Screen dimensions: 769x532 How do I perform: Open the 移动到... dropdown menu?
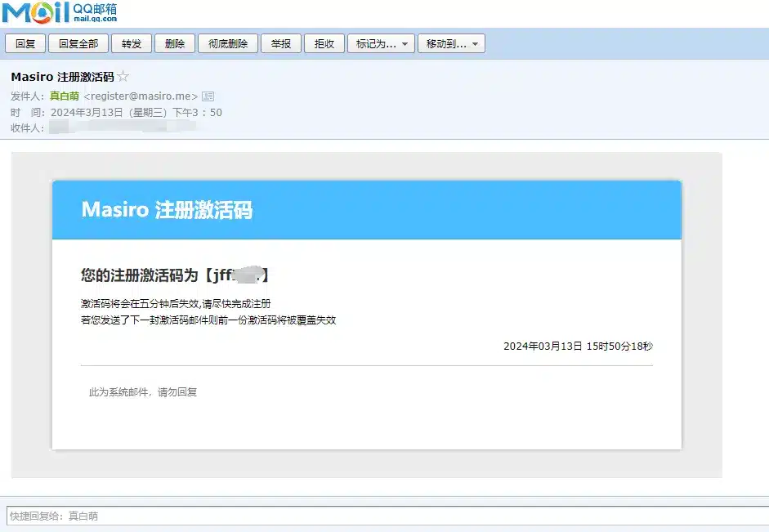[451, 44]
